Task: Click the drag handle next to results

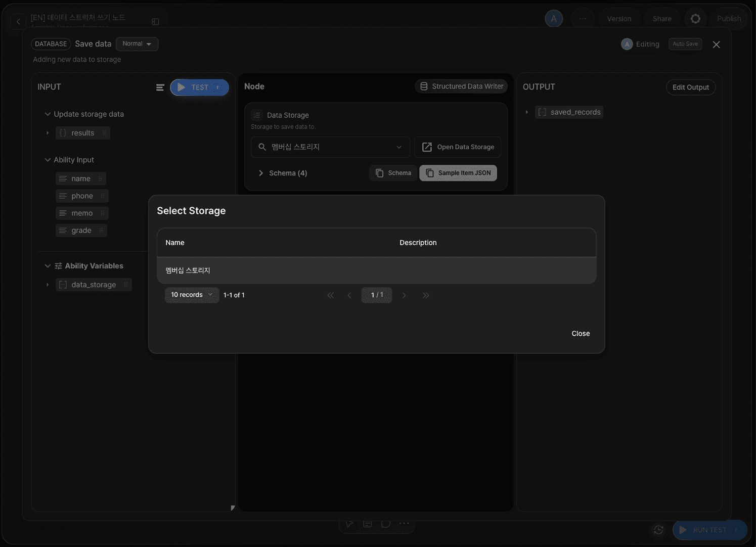Action: click(x=104, y=133)
